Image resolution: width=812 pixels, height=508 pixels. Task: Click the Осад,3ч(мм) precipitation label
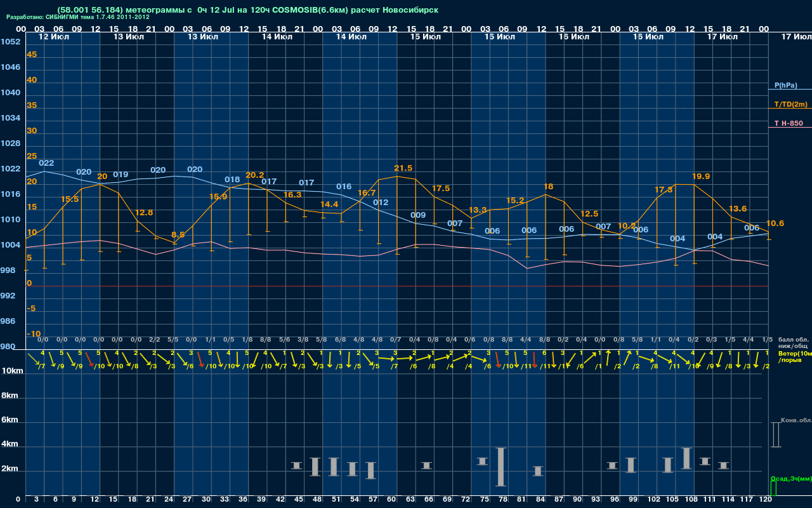(790, 478)
